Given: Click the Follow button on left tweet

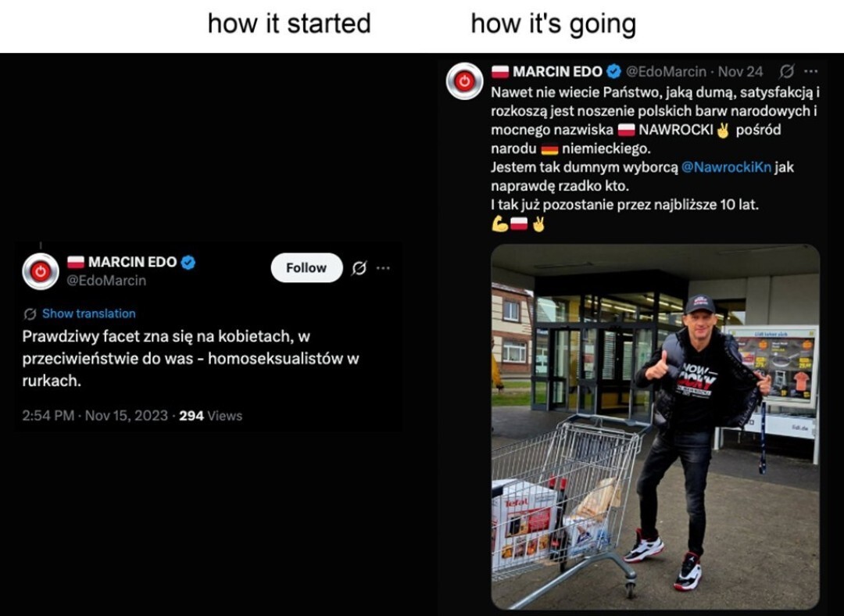Looking at the screenshot, I should pyautogui.click(x=306, y=267).
